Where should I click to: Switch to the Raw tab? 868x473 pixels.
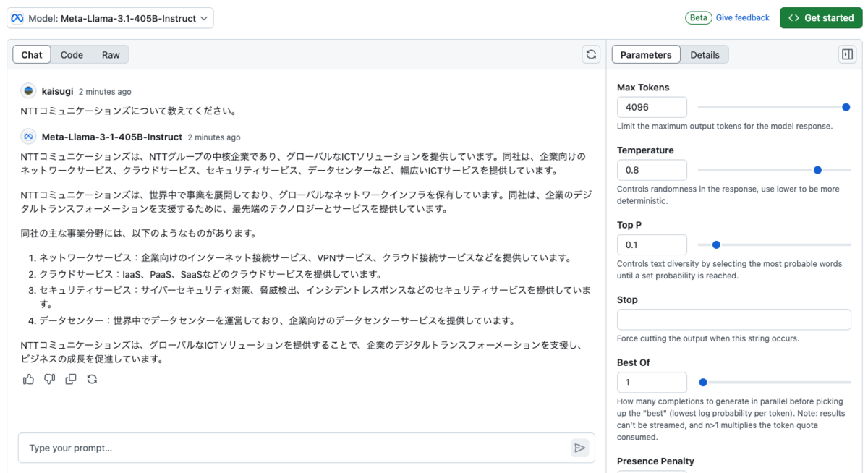(x=111, y=54)
